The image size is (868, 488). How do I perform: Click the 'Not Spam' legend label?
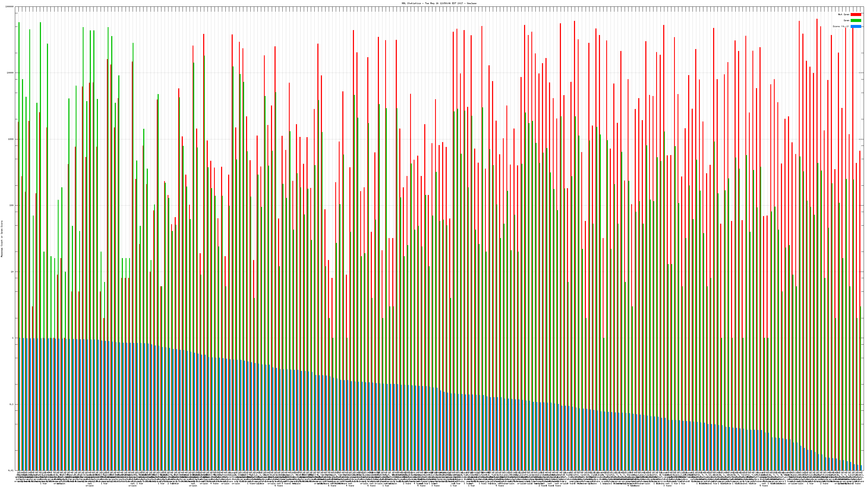coord(844,14)
